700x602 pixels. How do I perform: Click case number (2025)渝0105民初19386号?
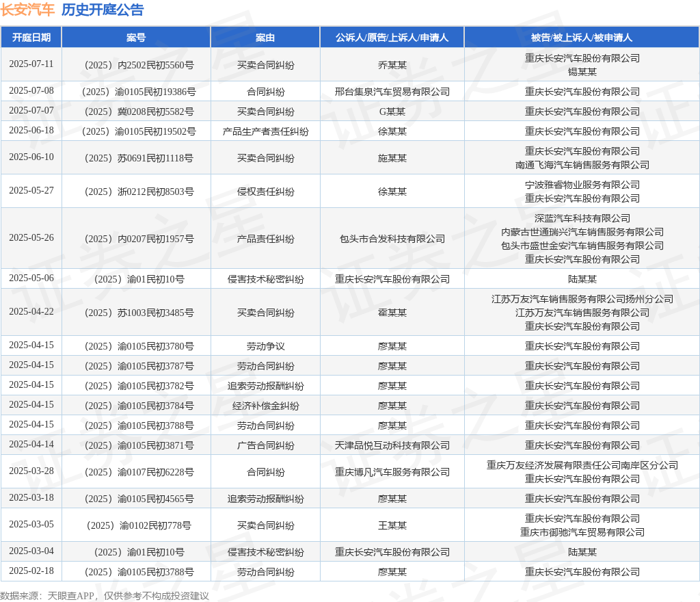(x=139, y=92)
